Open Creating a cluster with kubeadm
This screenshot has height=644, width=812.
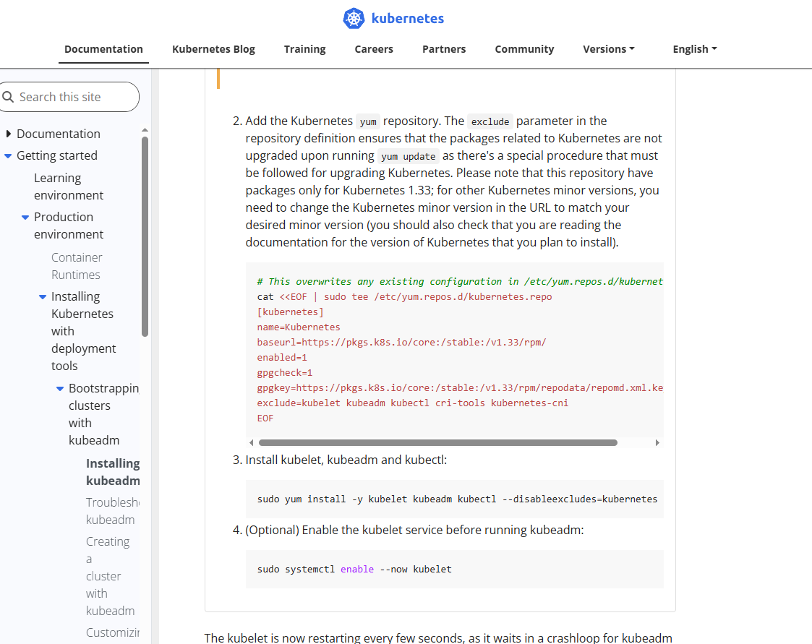(x=110, y=576)
